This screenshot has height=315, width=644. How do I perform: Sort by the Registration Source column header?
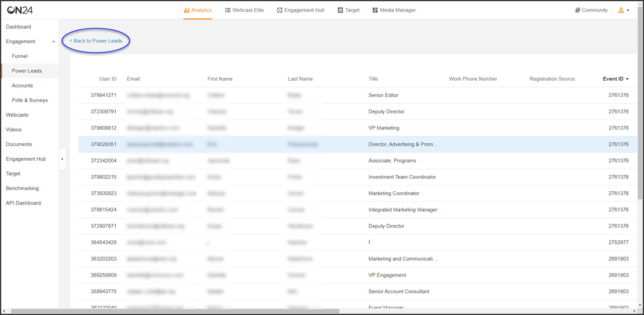tap(552, 79)
